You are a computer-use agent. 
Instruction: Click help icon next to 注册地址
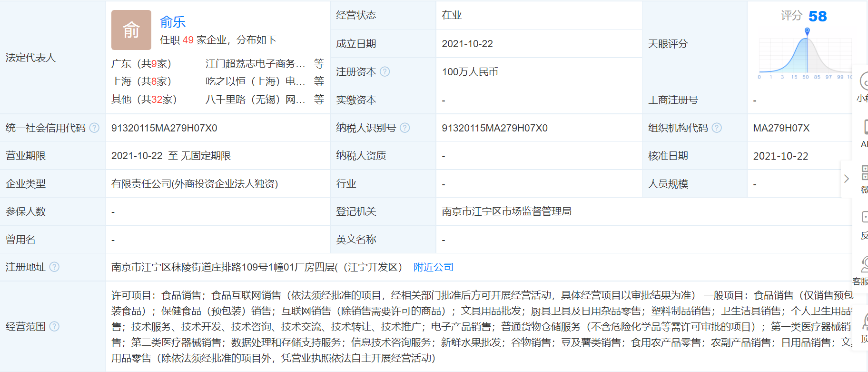(x=55, y=267)
